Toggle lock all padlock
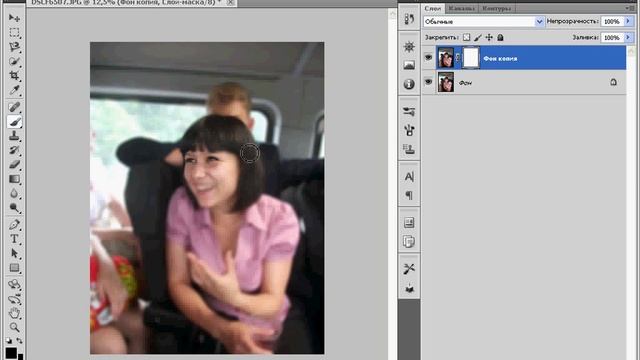 click(500, 38)
